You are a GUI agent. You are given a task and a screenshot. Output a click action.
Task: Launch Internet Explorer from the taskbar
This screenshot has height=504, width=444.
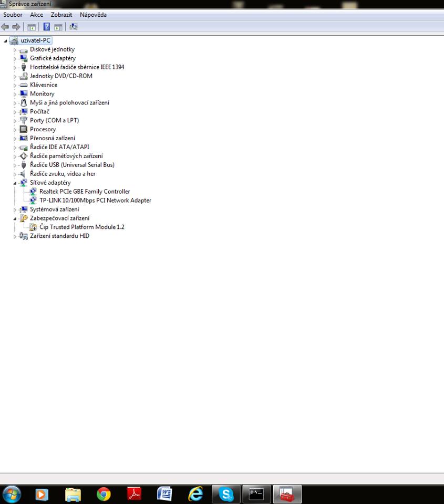195,494
